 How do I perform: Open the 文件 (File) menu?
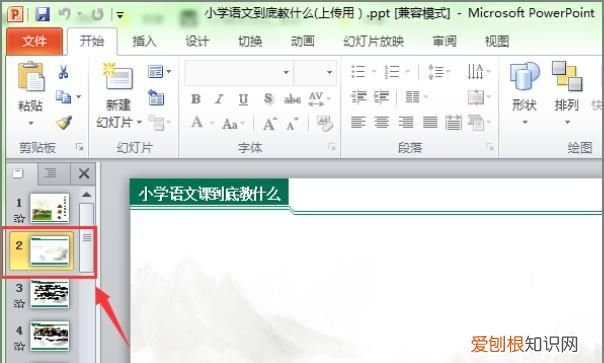coord(34,41)
